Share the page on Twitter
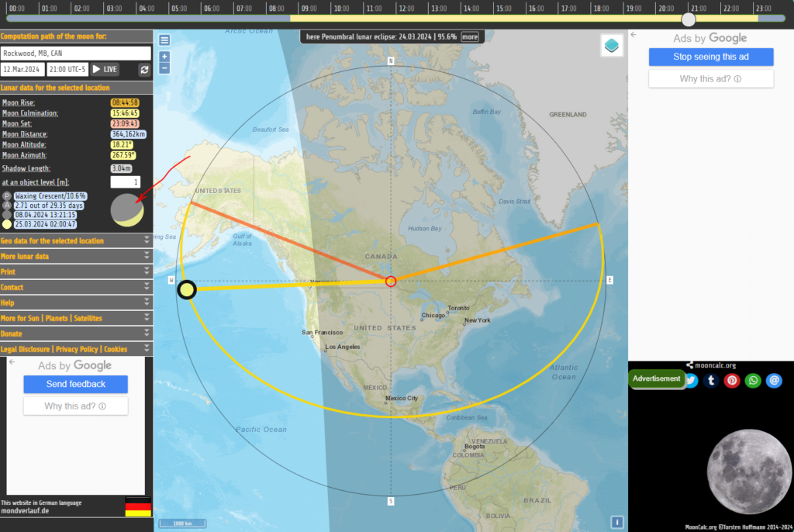Image resolution: width=794 pixels, height=532 pixels. (692, 381)
